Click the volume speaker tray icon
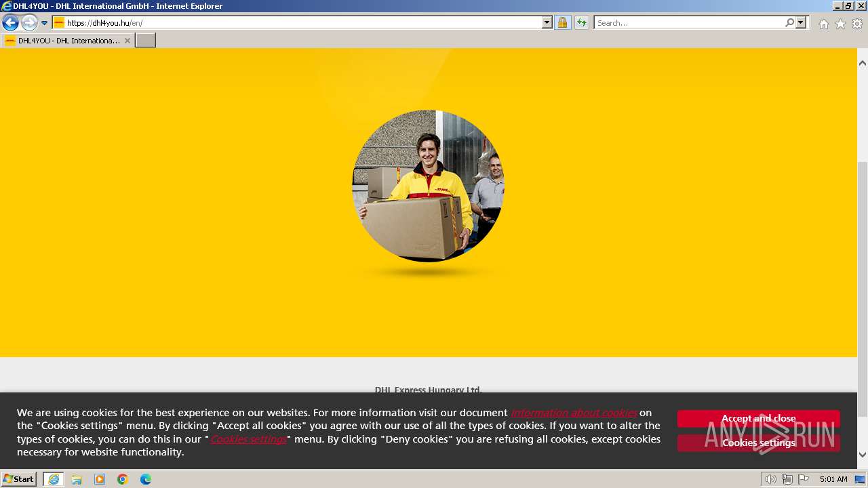The width and height of the screenshot is (868, 488). (770, 479)
